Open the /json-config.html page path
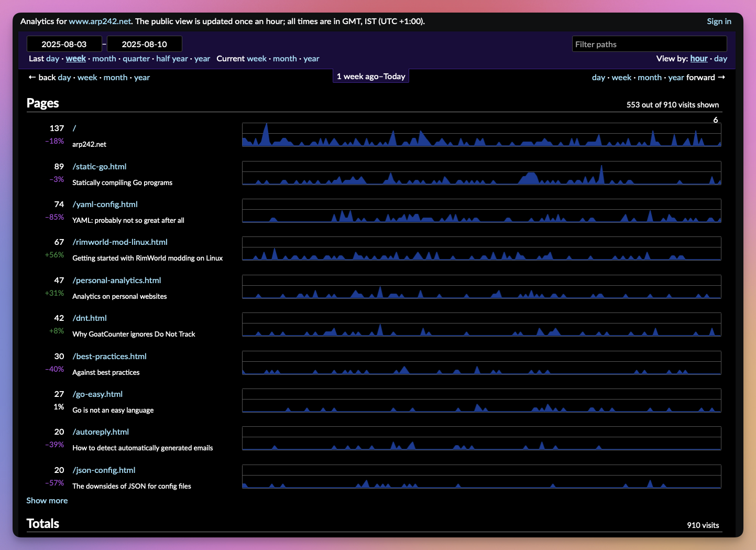Screen dimensions: 756x550 104,470
